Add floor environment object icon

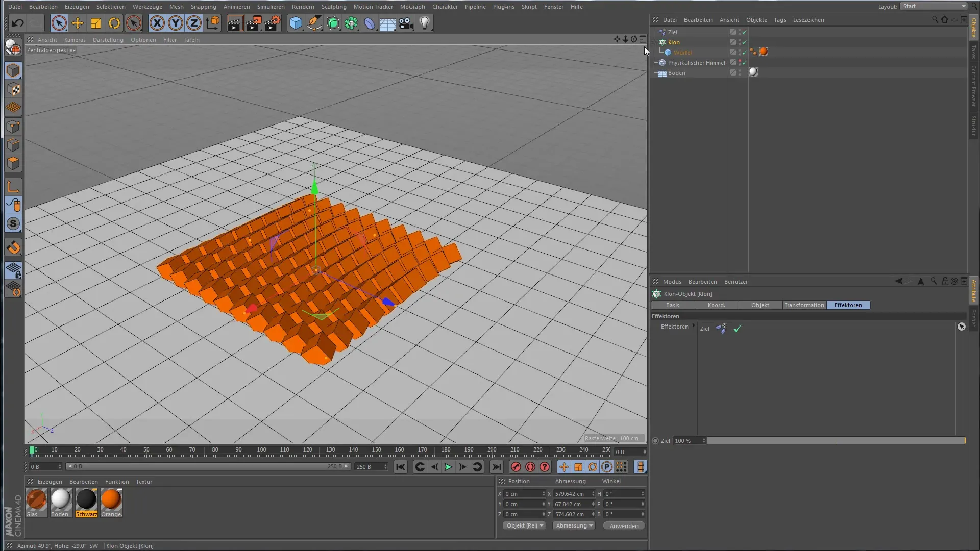coord(388,23)
